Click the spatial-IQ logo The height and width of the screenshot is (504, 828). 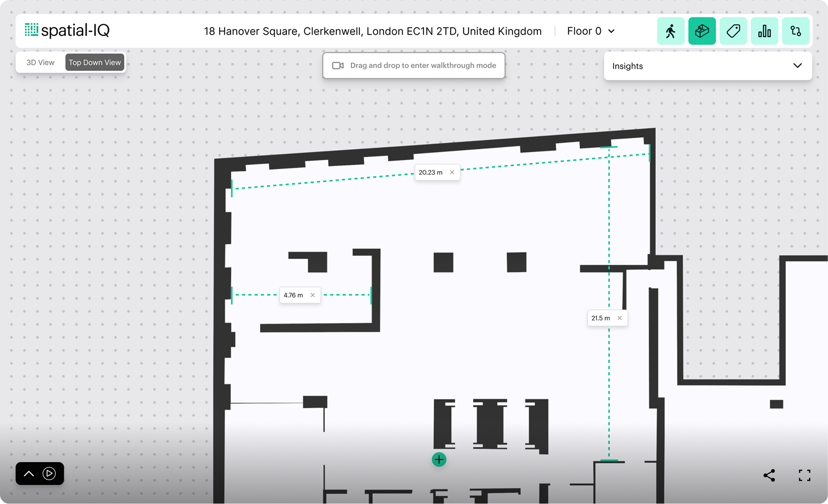point(67,30)
